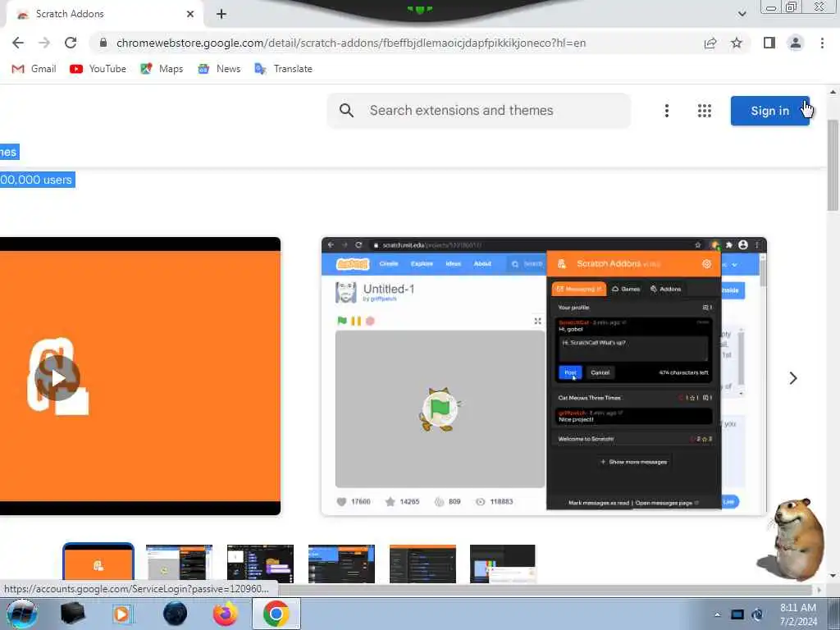
Task: Open the media player taskbar icon
Action: (121, 614)
